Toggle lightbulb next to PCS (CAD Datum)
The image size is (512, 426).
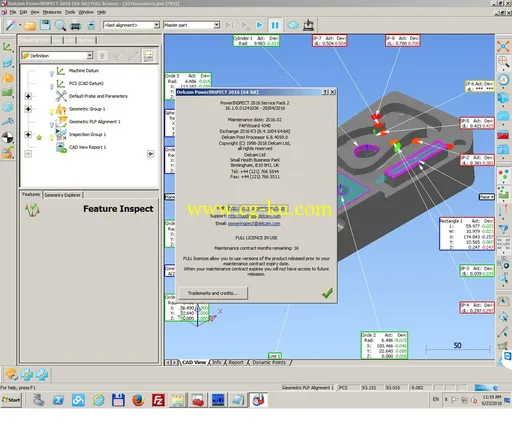[52, 86]
